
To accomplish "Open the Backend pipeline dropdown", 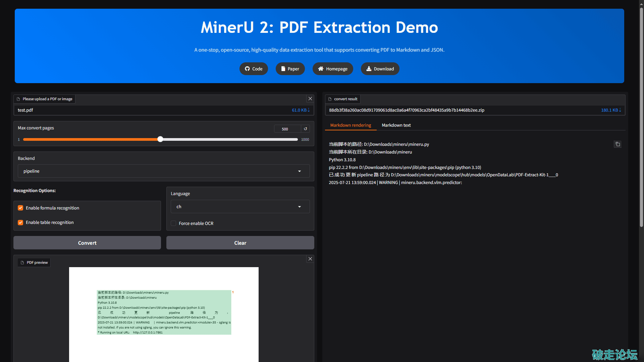I will [x=163, y=171].
